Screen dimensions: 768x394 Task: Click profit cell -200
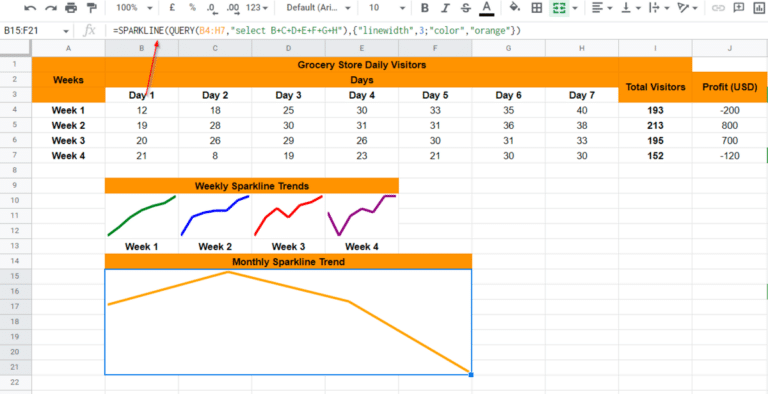click(x=730, y=110)
